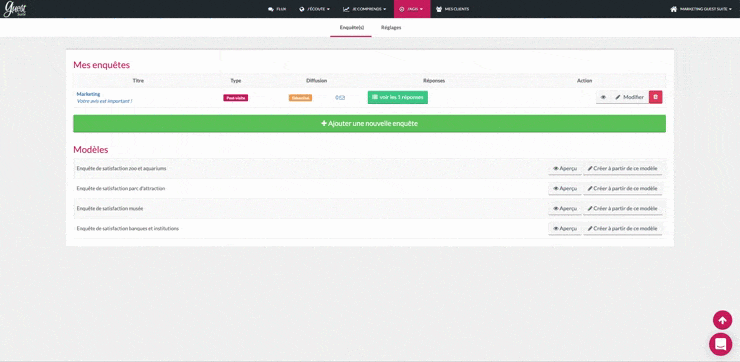740x362 pixels.
Task: Delete the Marketing survey with trash icon
Action: coord(656,97)
